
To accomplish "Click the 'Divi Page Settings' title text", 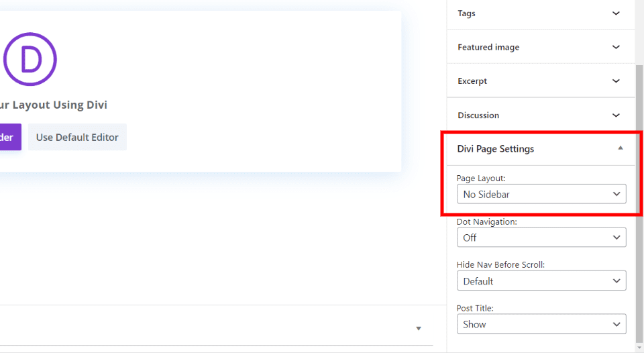I will click(x=495, y=149).
